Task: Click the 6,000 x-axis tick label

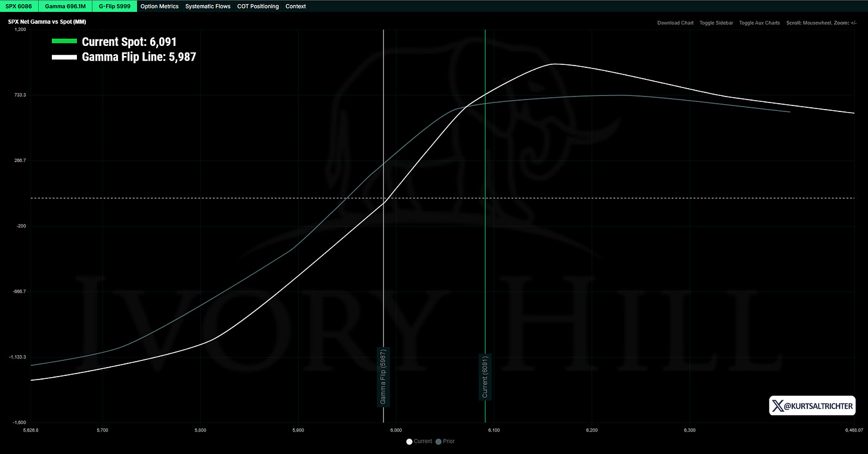Action: tap(396, 430)
